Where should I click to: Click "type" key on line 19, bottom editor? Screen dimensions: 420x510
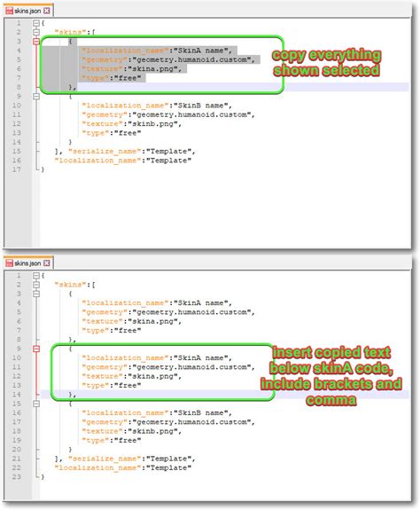click(96, 441)
